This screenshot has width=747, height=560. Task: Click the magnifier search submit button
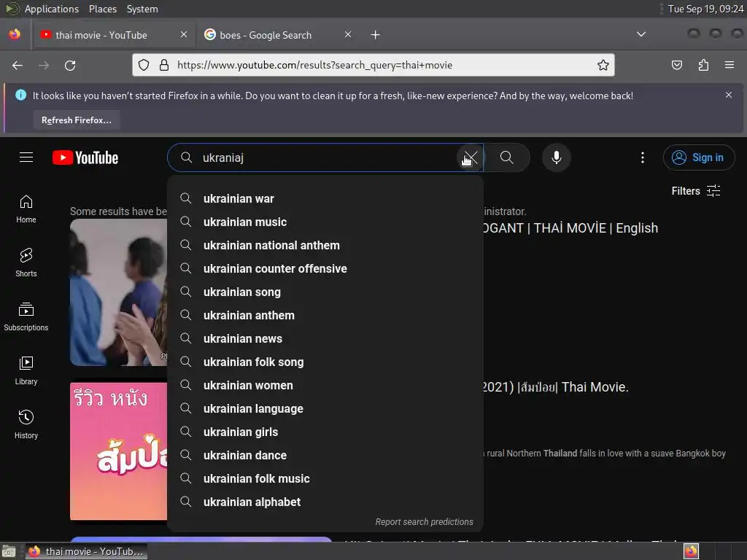click(507, 157)
